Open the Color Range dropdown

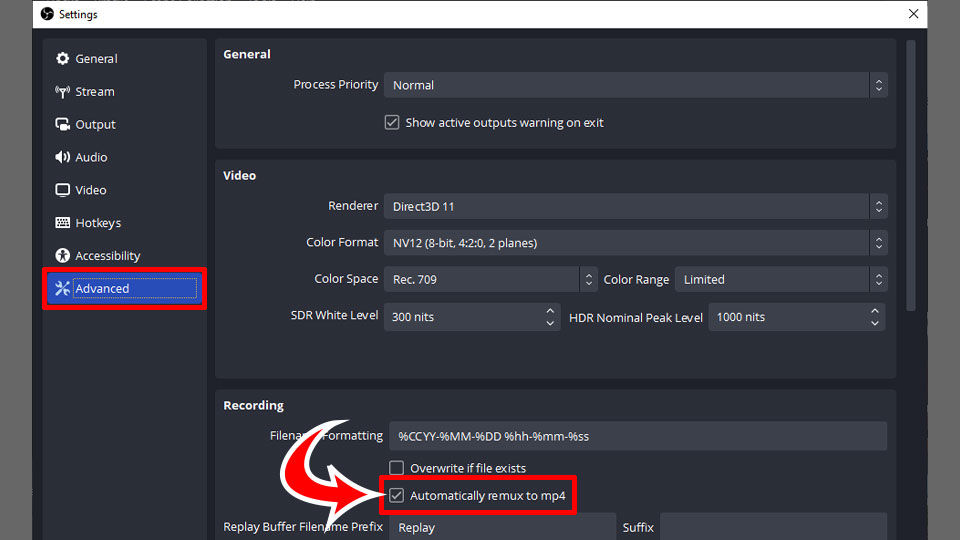pos(781,279)
